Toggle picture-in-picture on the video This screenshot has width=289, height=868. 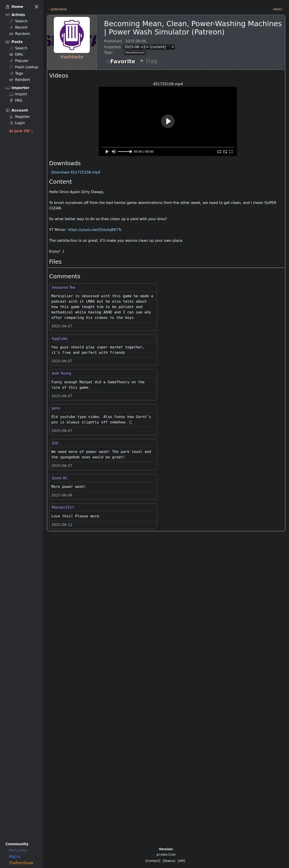click(225, 152)
